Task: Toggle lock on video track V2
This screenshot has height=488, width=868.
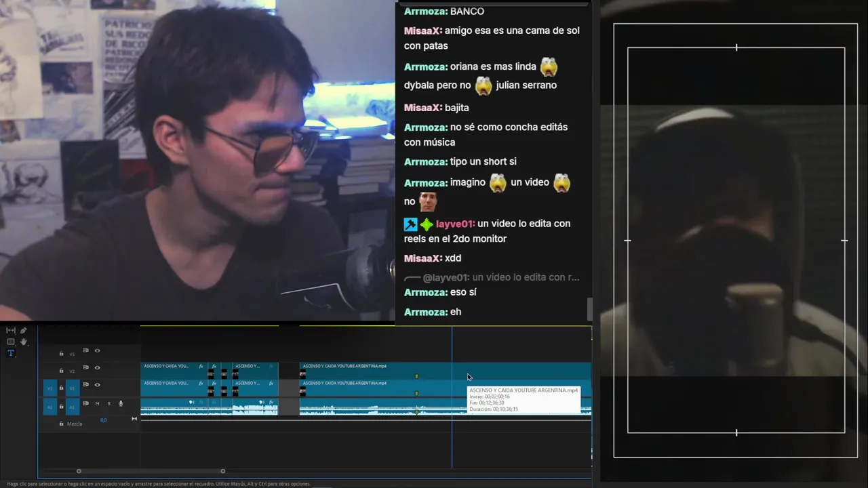Action: coord(61,371)
